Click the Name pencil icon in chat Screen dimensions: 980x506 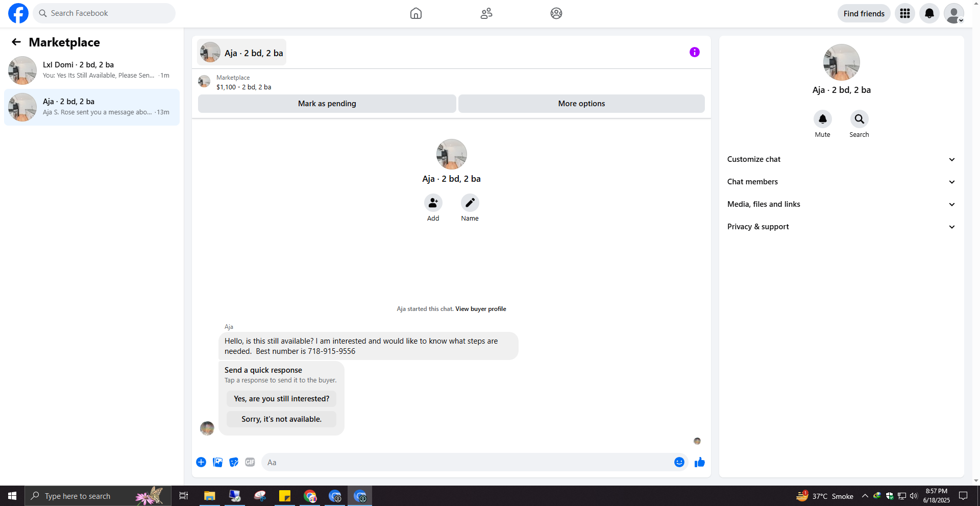click(x=470, y=203)
